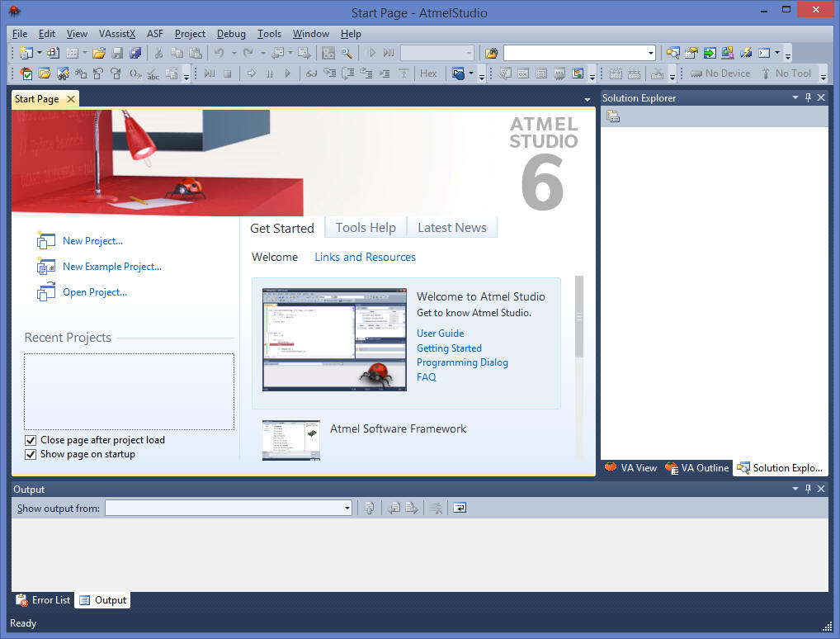Open the Solution Explorer window position dropdown arrow
This screenshot has height=639, width=840.
795,97
